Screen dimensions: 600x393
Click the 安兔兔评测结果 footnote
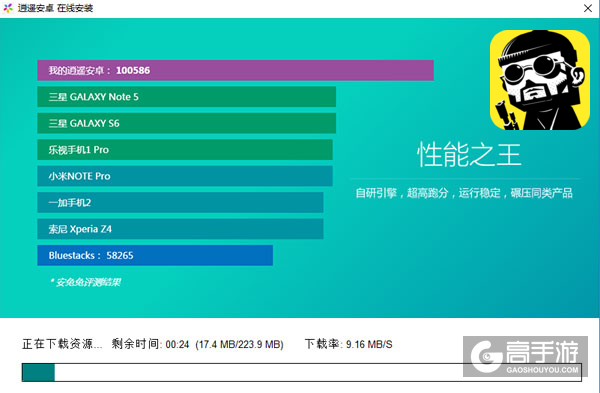tap(85, 282)
